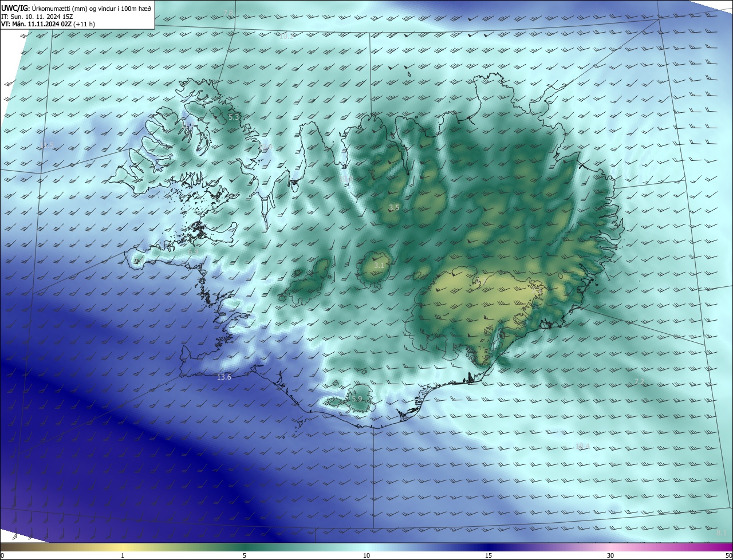Click the 10 tick on the color scale

pyautogui.click(x=366, y=555)
